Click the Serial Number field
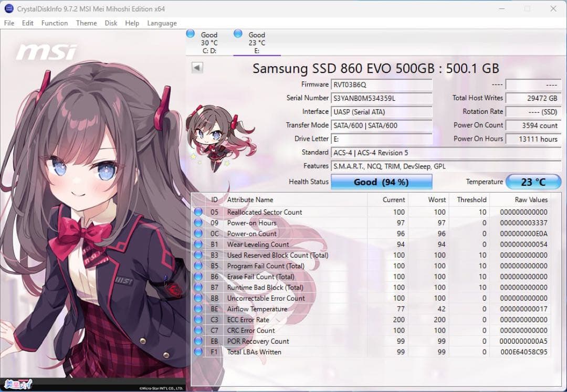Viewport: 567px width, 392px height. [382, 98]
